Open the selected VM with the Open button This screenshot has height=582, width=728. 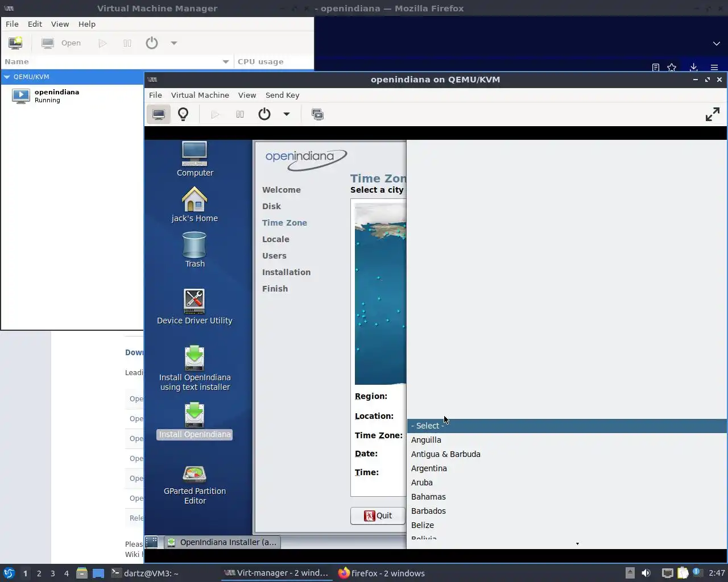coord(62,43)
